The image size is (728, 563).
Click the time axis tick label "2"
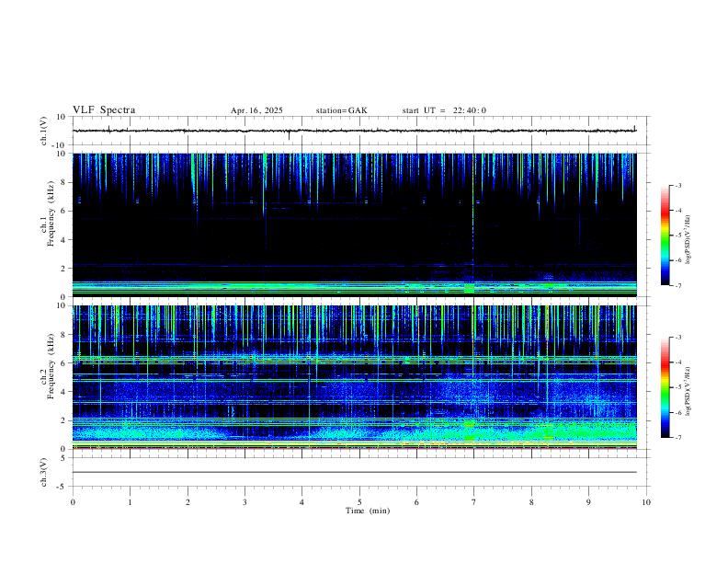(x=188, y=502)
